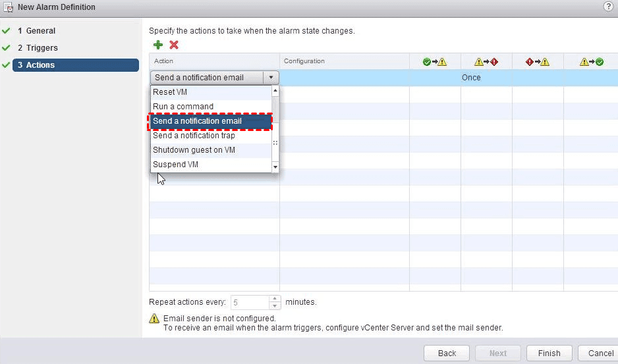Click the Action column header
Screen dimensions: 618x364
(214, 61)
